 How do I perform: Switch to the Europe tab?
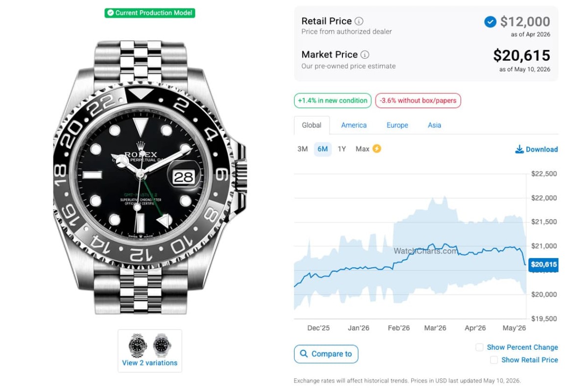pyautogui.click(x=397, y=125)
